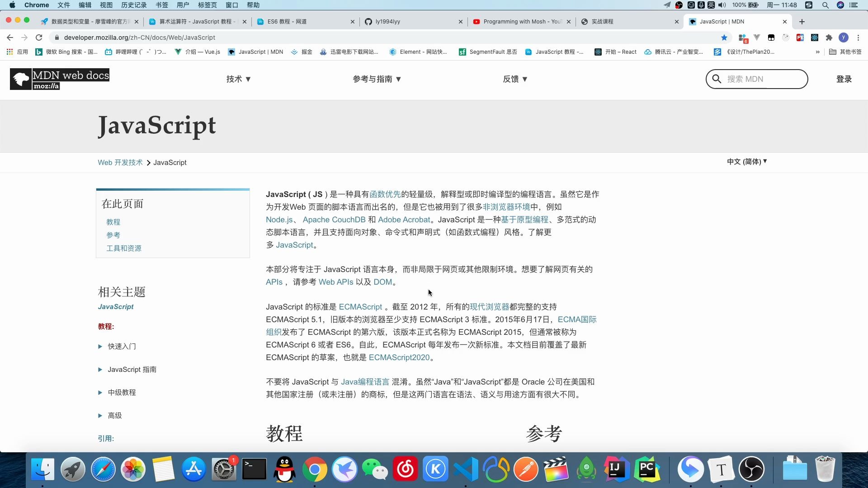This screenshot has height=488, width=868.
Task: Open the 历史记录 menu in menu bar
Action: click(134, 5)
